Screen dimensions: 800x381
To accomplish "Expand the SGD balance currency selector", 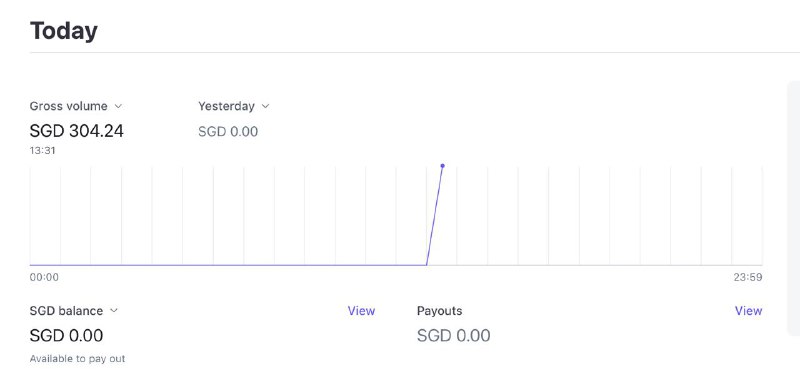I will 73,311.
